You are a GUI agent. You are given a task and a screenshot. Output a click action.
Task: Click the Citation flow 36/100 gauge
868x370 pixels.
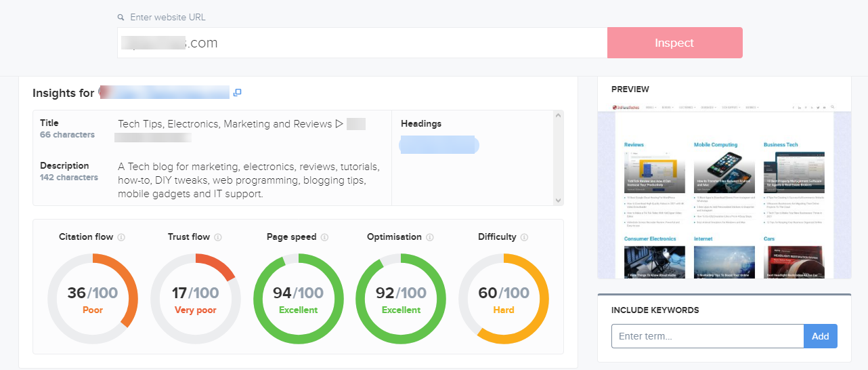[x=93, y=299]
